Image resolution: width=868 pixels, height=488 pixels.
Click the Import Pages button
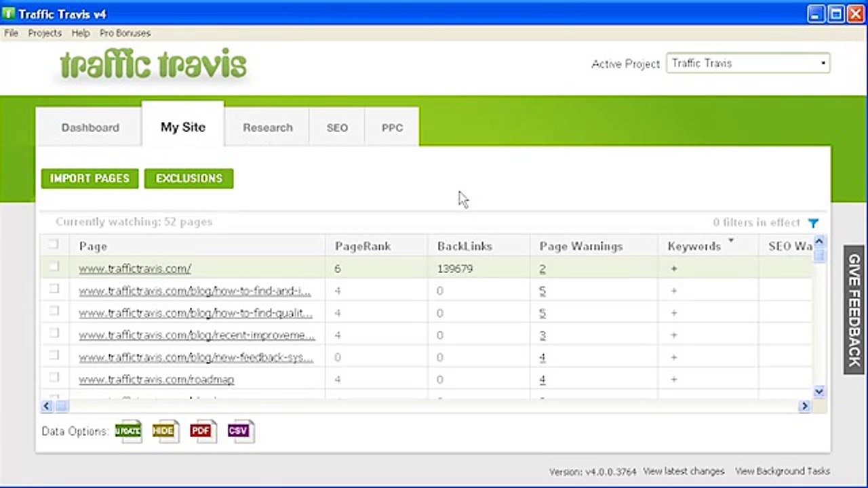(x=90, y=178)
